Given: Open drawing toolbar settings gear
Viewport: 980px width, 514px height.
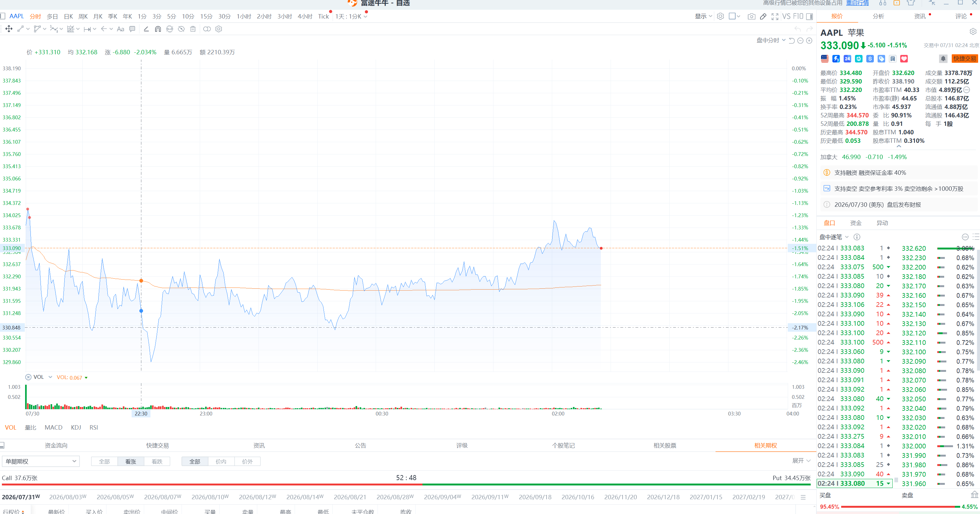Looking at the screenshot, I should (x=219, y=29).
